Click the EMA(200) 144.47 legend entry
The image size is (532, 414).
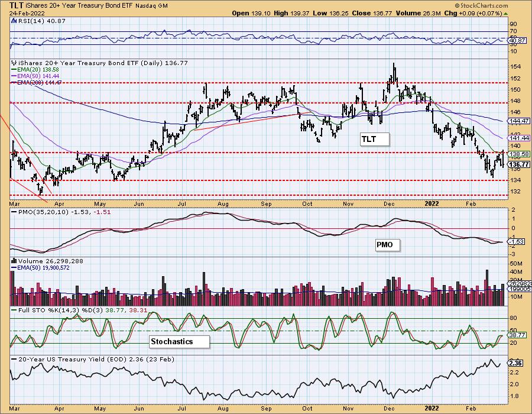(36, 82)
